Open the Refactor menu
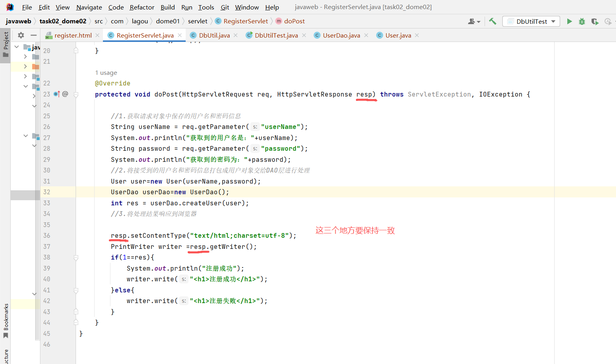The width and height of the screenshot is (616, 364). click(x=142, y=7)
